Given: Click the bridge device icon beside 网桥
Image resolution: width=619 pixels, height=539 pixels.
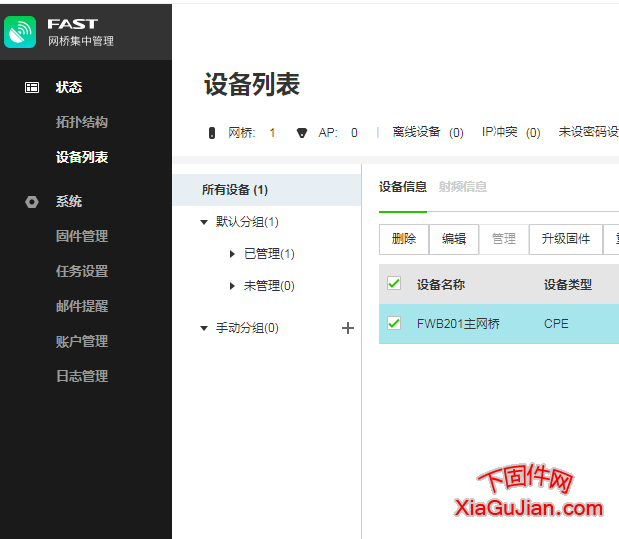Looking at the screenshot, I should coord(212,133).
